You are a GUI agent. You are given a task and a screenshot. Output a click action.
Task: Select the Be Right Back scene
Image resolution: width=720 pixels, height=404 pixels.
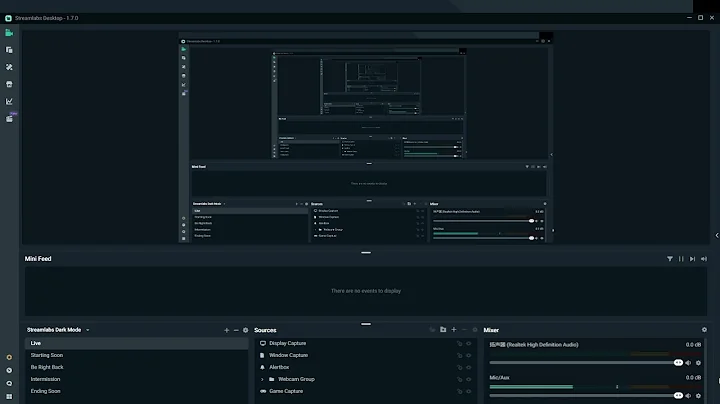tap(136, 367)
